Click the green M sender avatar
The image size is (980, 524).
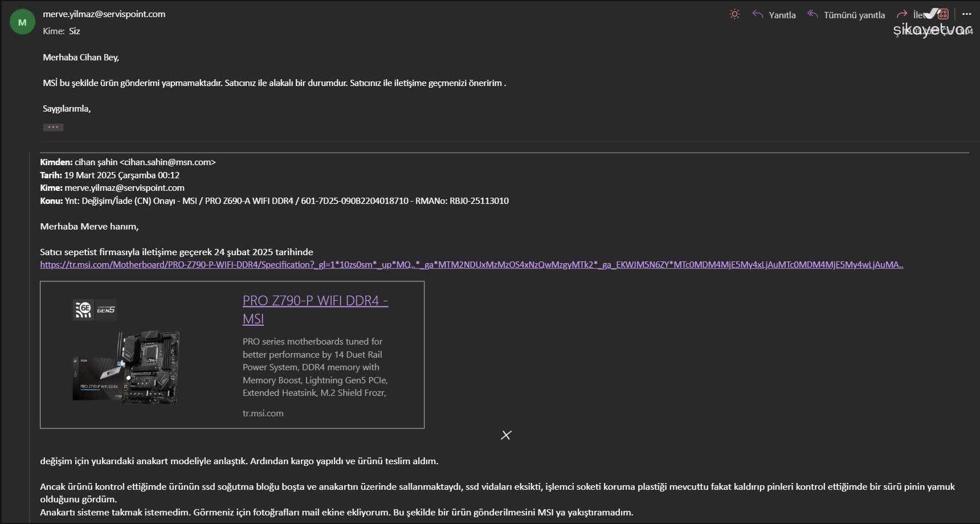coord(22,22)
